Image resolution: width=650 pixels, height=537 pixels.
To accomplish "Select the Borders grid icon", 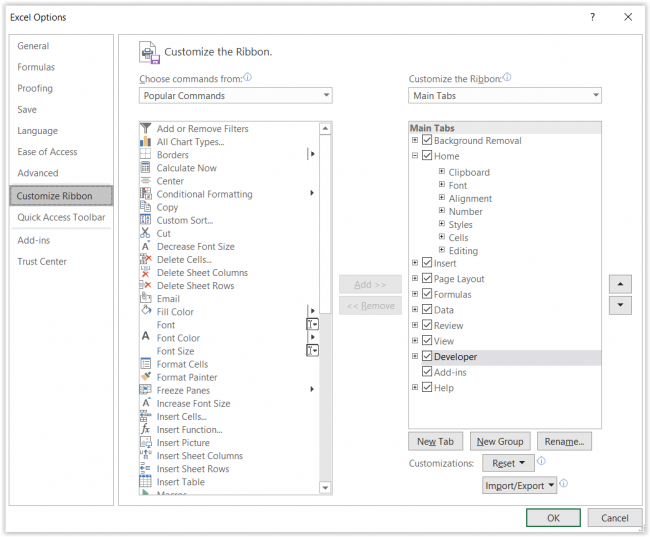I will tap(146, 154).
